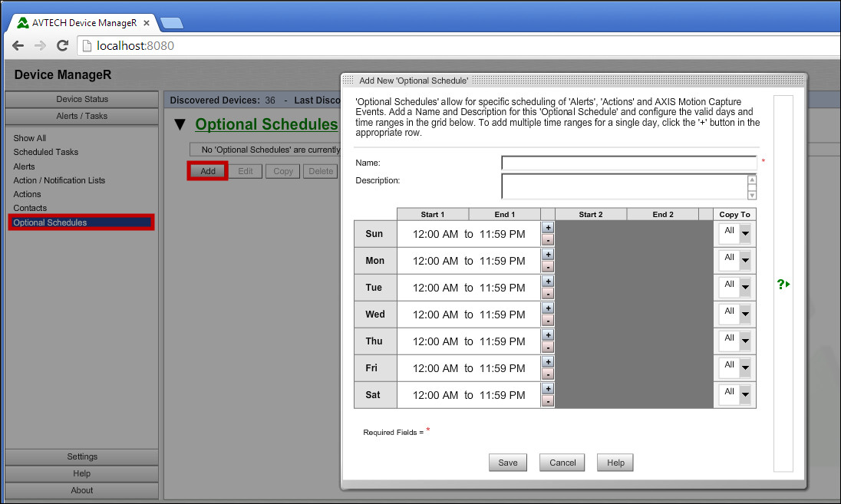841x504 pixels.
Task: Click the minus button in Mon row
Action: [548, 267]
